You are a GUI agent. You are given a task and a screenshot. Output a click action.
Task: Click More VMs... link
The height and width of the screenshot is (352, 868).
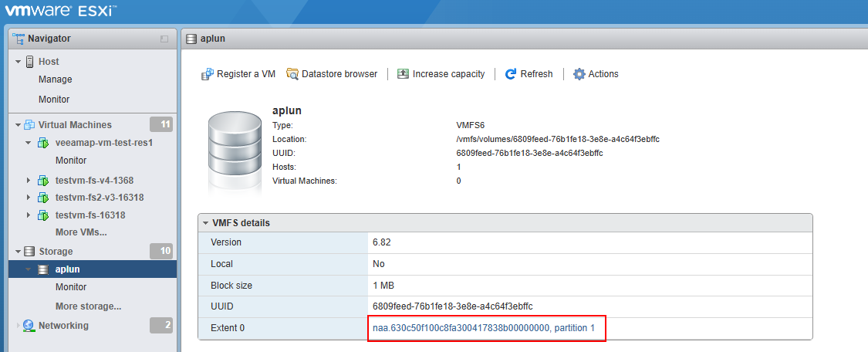point(81,232)
